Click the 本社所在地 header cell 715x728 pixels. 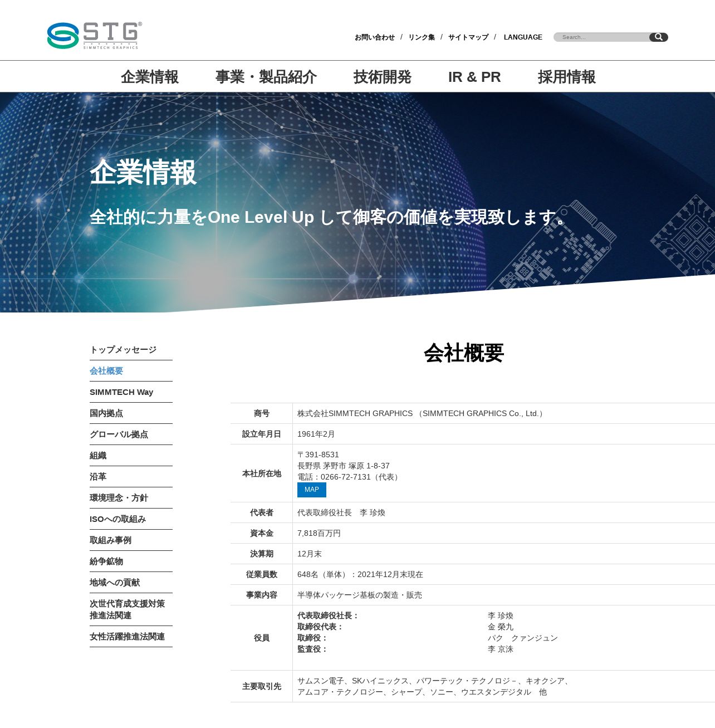tap(262, 473)
